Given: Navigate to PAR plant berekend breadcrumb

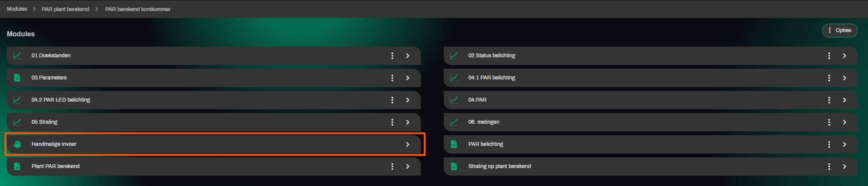Looking at the screenshot, I should click(x=66, y=9).
